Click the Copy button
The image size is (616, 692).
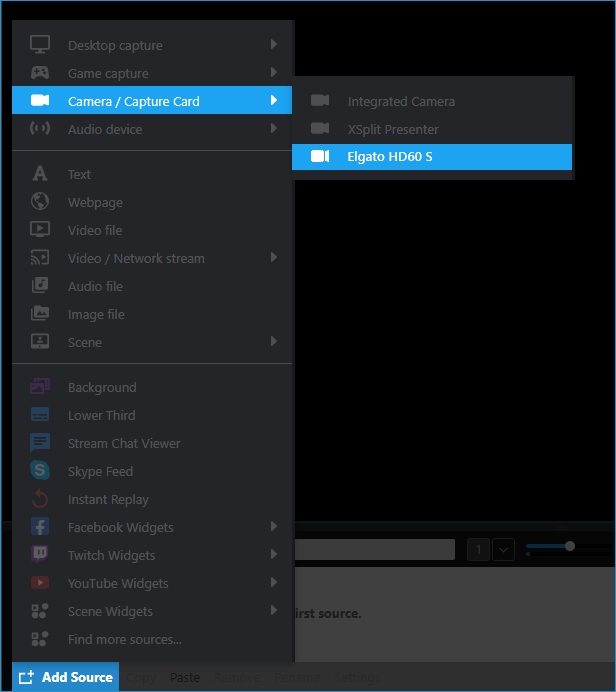pyautogui.click(x=141, y=677)
